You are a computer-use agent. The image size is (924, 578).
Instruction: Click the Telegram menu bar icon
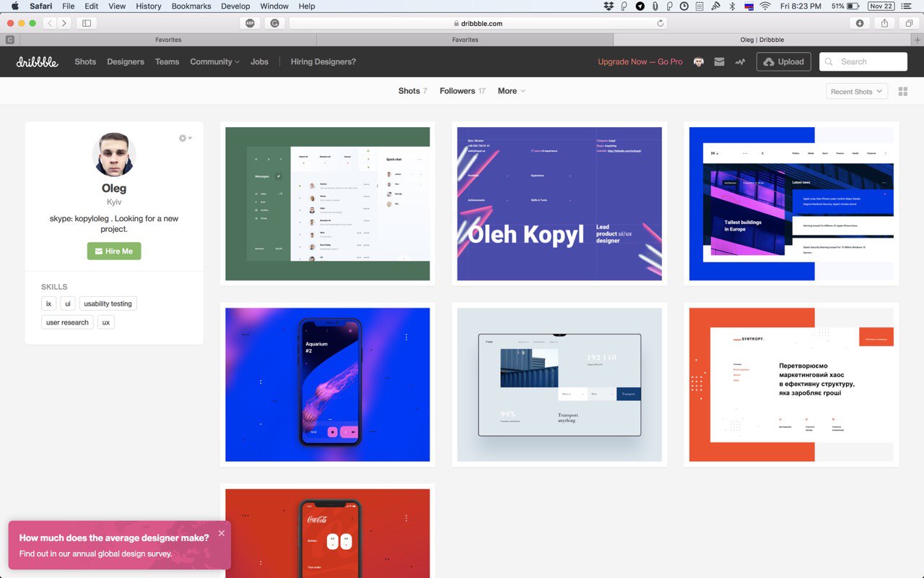coord(640,6)
